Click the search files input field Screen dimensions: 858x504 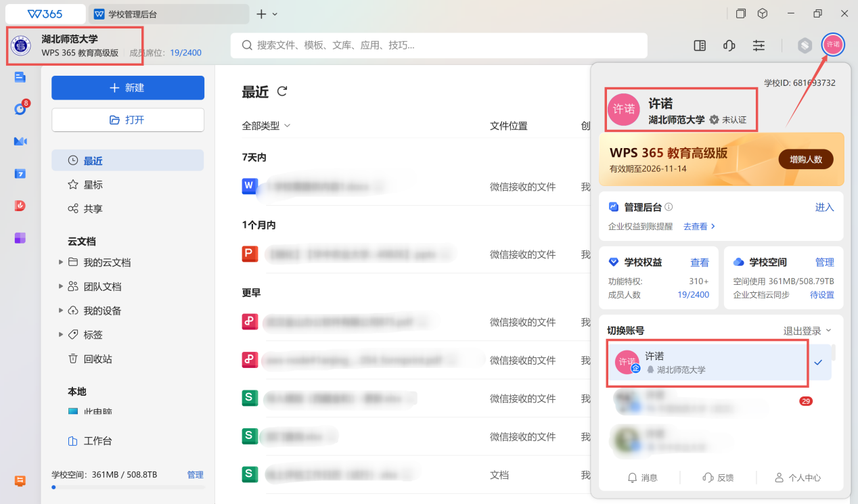438,45
